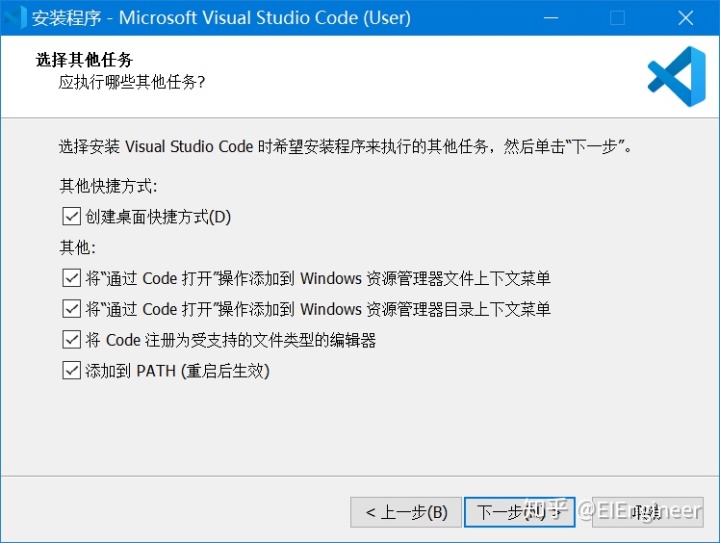Screen dimensions: 720x543
Task: Minimize the setup window
Action: pyautogui.click(x=551, y=18)
